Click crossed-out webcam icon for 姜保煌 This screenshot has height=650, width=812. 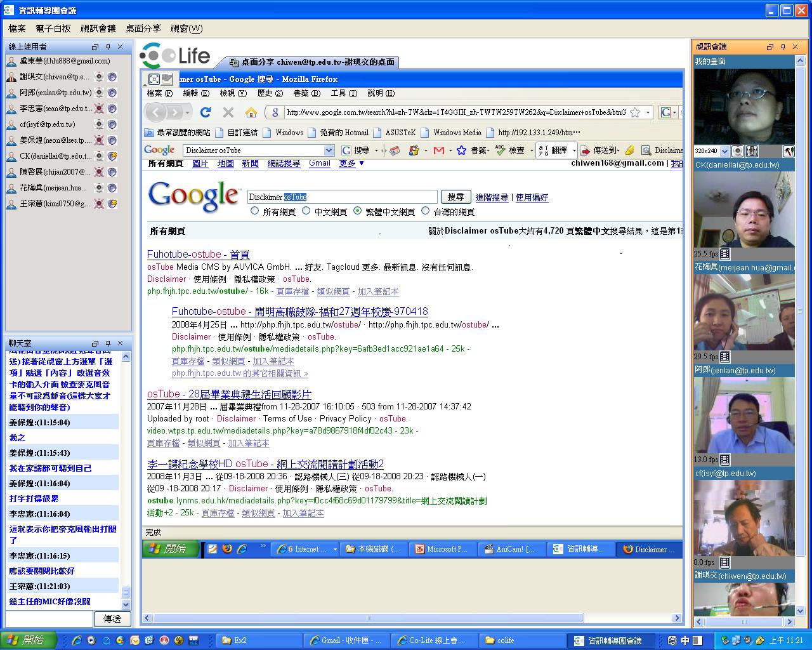point(99,140)
